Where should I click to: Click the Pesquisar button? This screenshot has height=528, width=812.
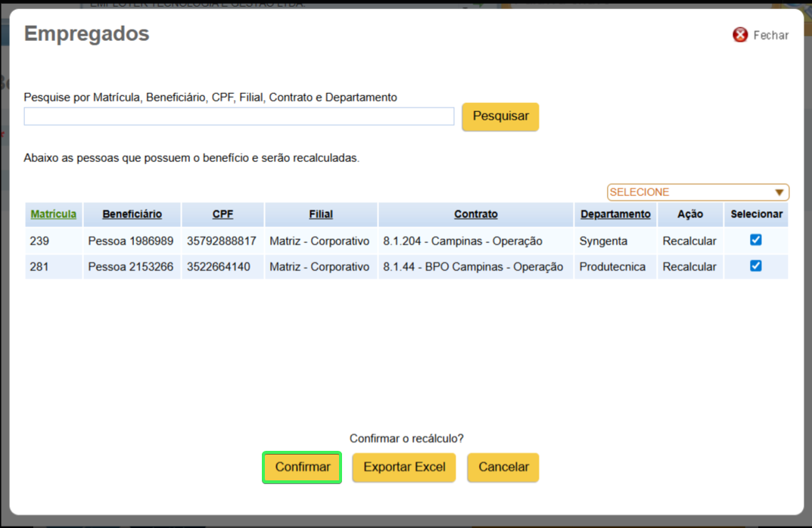[500, 116]
